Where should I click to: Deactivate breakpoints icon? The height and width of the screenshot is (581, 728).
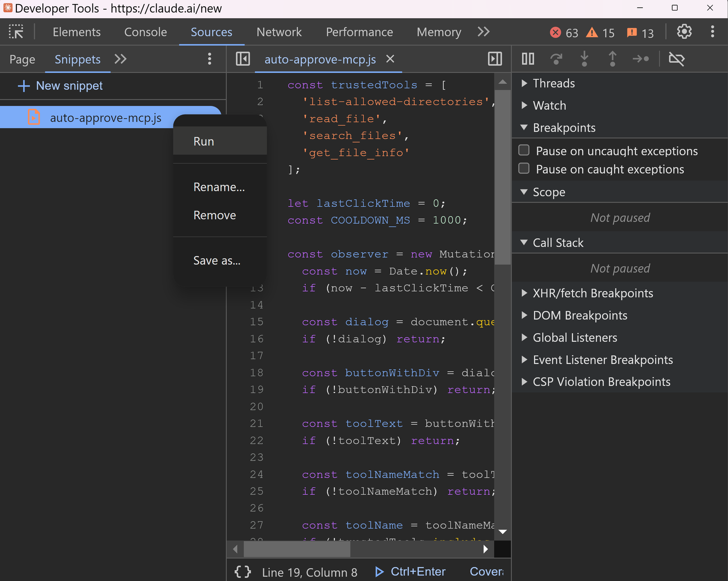tap(677, 59)
